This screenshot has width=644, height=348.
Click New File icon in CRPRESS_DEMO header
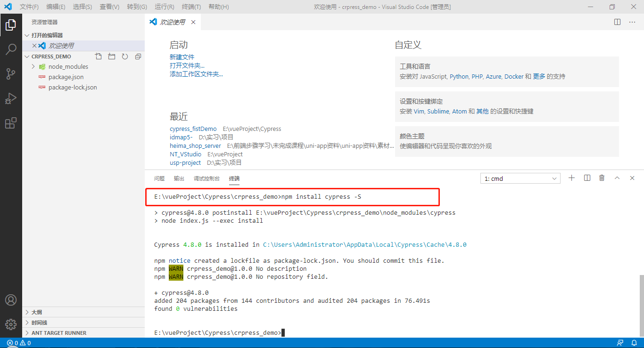point(98,57)
